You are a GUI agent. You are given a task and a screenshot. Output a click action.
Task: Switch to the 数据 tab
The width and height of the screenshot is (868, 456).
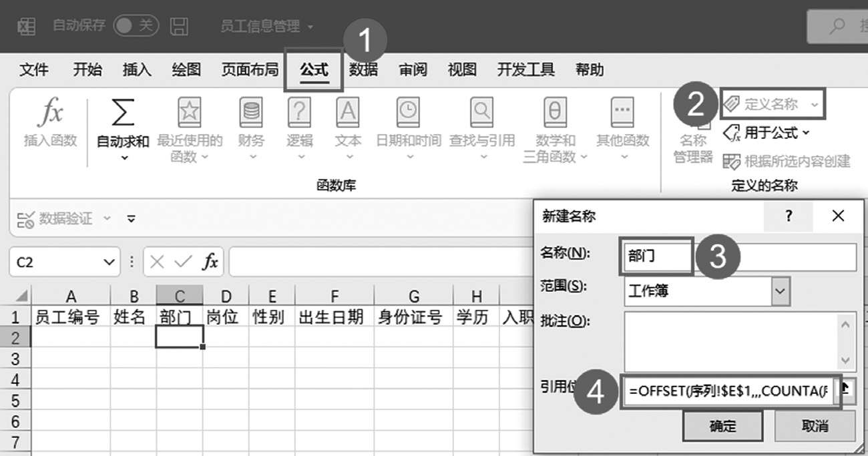(x=364, y=69)
